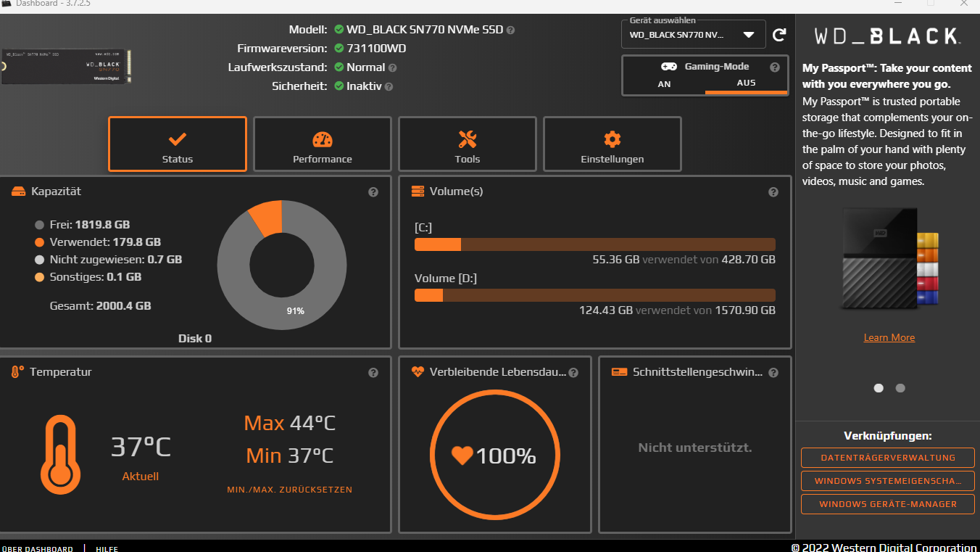This screenshot has height=552, width=980.
Task: Click the Gaming-Mode help question mark
Action: coord(774,67)
